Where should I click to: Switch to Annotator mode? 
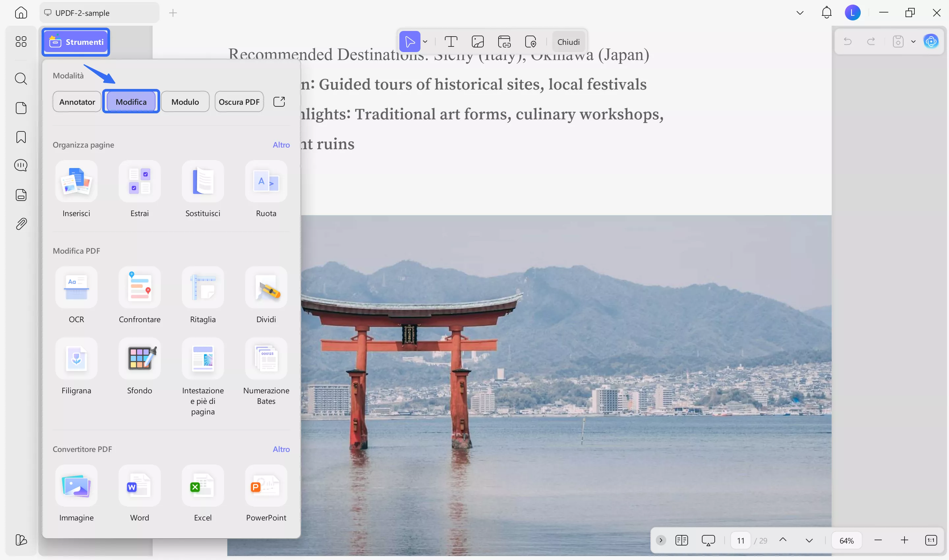[77, 101]
